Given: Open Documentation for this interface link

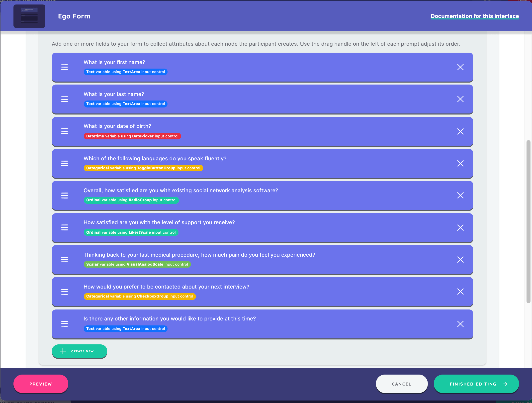Looking at the screenshot, I should (475, 16).
